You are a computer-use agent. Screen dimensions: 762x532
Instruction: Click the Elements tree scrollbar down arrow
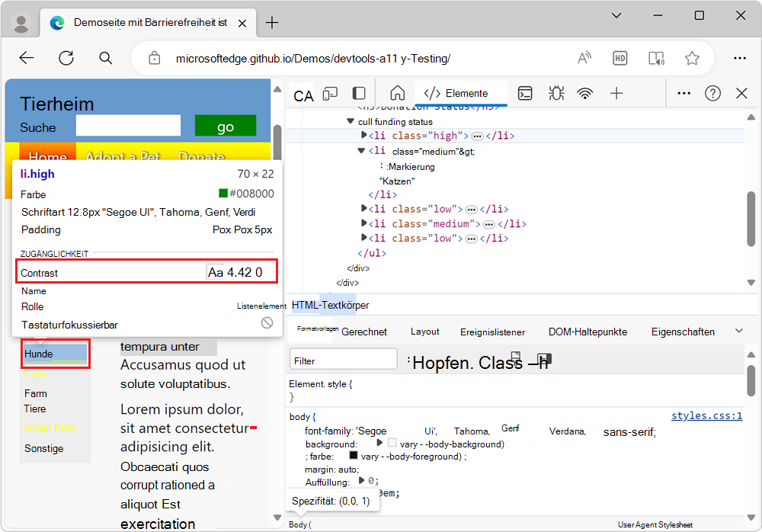point(751,282)
